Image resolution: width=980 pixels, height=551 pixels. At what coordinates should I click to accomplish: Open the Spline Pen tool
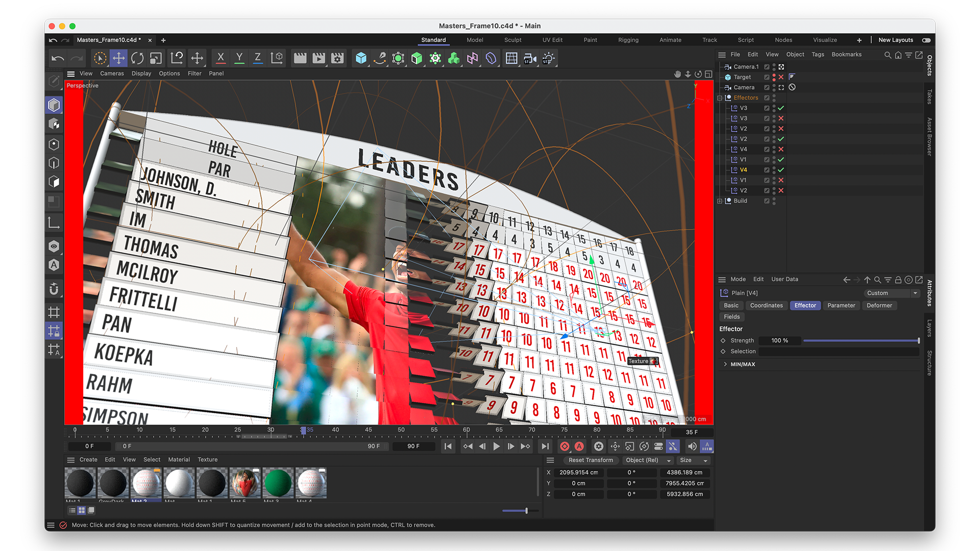379,58
